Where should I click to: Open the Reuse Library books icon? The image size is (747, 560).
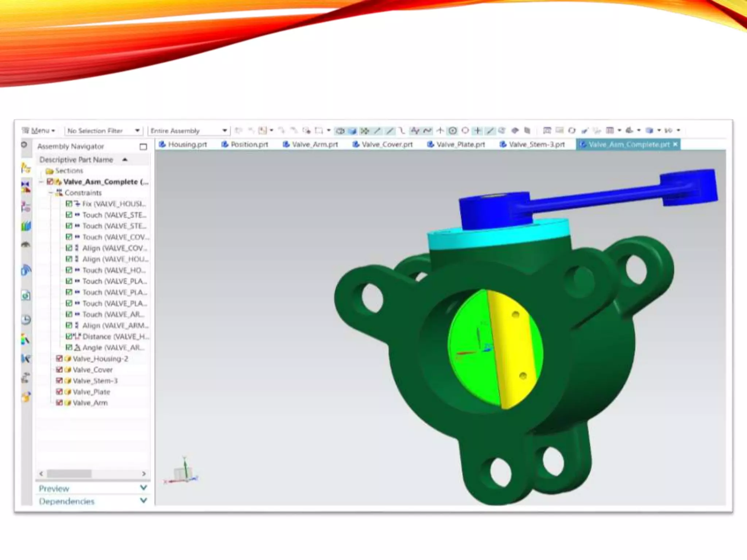[x=26, y=226]
